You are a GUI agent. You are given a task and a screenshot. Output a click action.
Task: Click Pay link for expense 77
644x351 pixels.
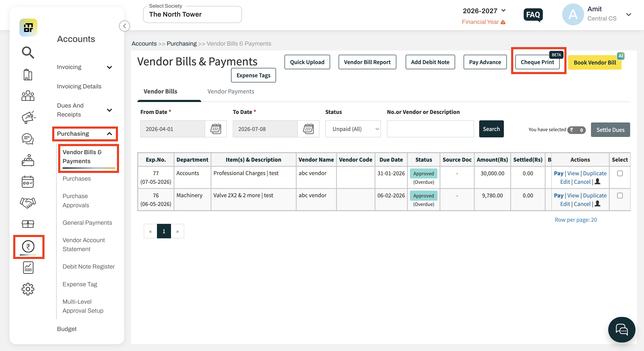pos(559,173)
